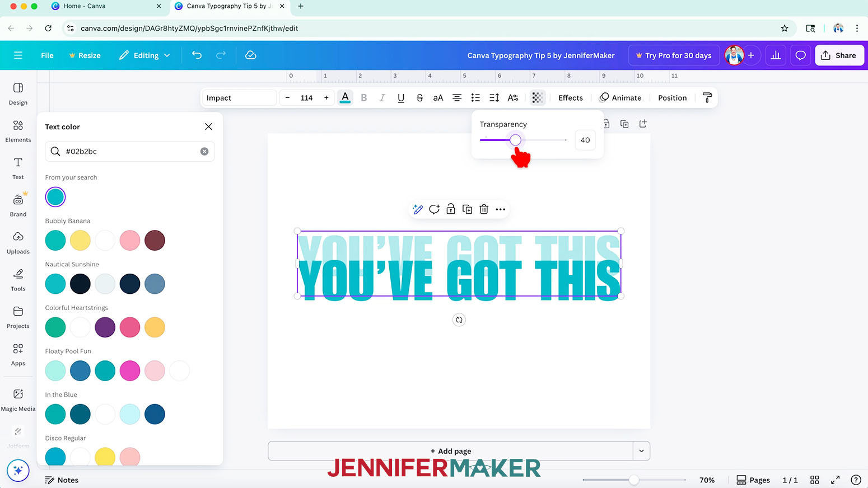868x488 pixels.
Task: Bookmark this page with star icon
Action: 785,28
